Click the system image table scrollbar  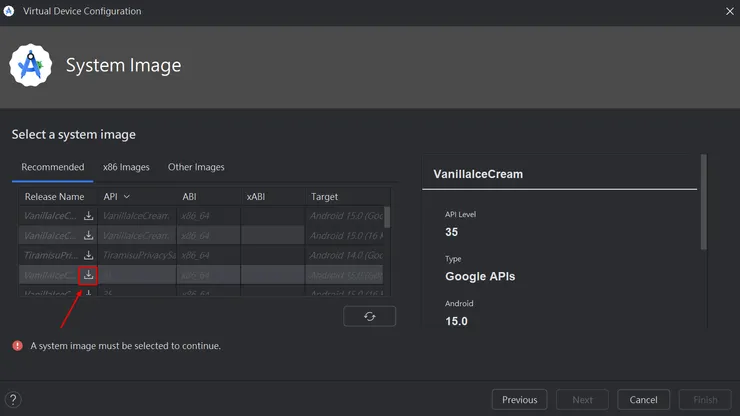pos(387,217)
